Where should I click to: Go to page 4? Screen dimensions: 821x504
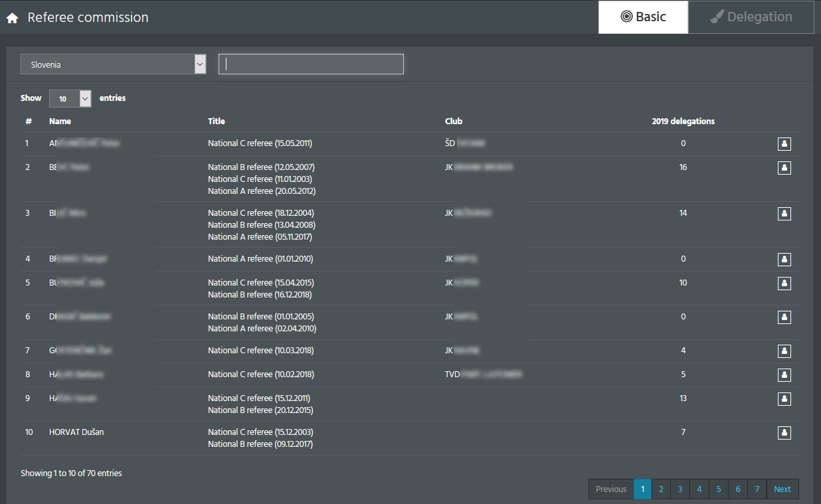(x=699, y=489)
